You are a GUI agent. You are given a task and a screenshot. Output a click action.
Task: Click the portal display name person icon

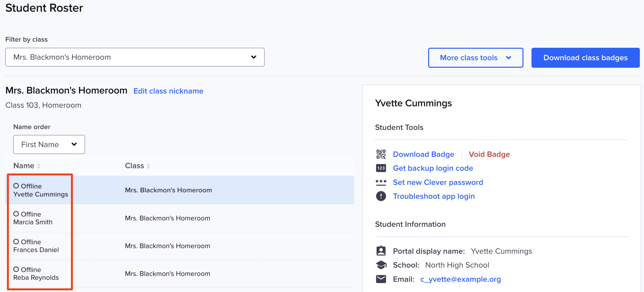(381, 251)
